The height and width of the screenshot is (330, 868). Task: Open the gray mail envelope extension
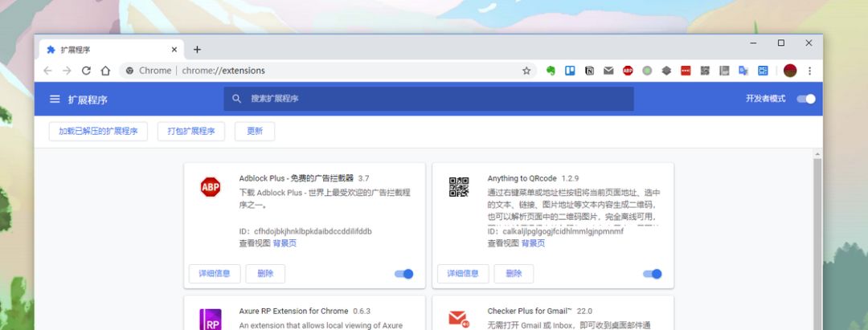[x=608, y=71]
